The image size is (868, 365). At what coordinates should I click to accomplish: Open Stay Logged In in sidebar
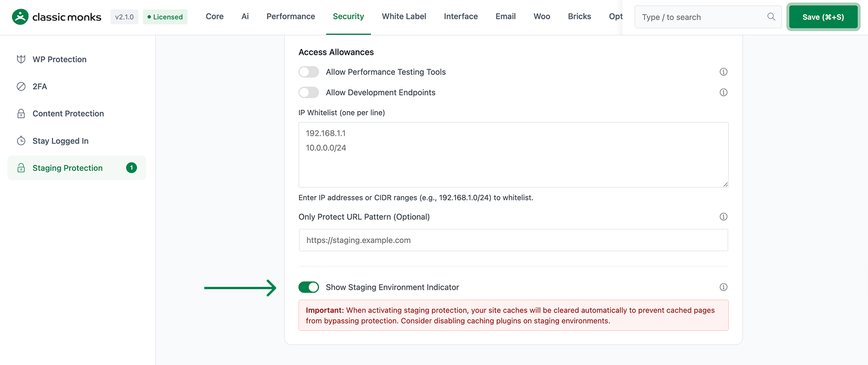(76, 141)
